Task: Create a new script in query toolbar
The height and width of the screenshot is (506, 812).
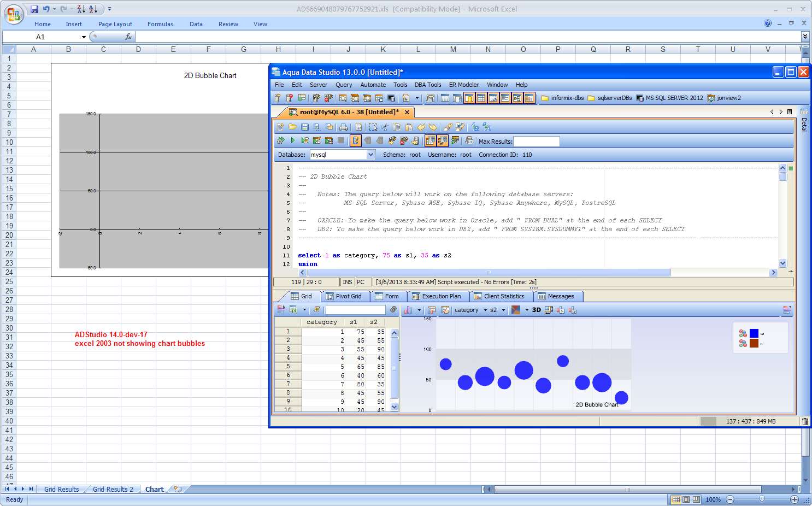Action: point(281,127)
